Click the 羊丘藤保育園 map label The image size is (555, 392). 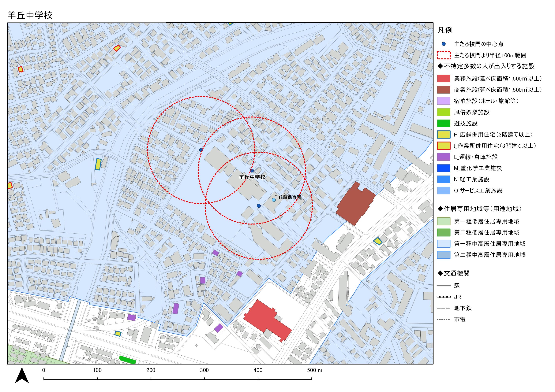[288, 197]
